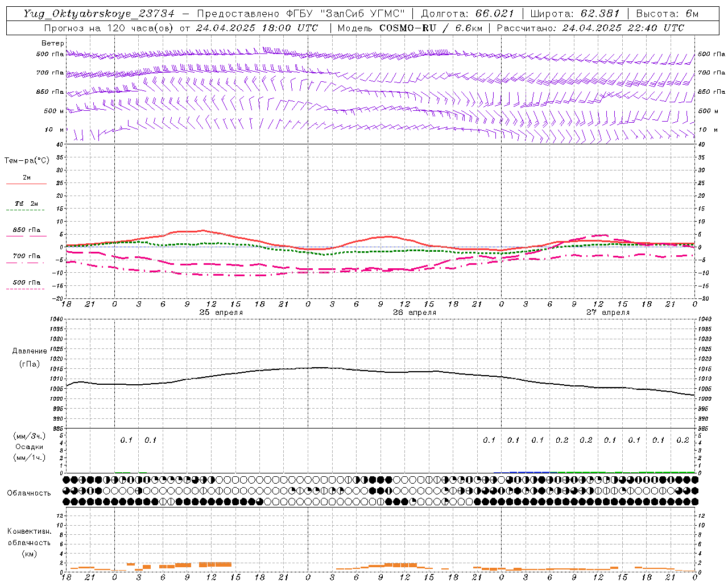Viewport: 728px width, 582px height.
Task: Click the Ветер panel label
Action: point(53,43)
